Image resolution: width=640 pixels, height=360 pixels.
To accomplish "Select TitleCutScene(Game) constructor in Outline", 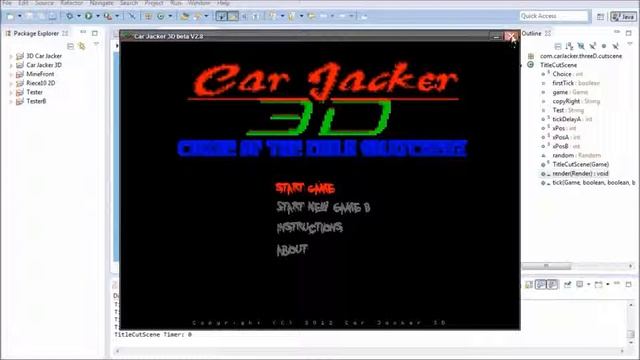I will [x=580, y=164].
